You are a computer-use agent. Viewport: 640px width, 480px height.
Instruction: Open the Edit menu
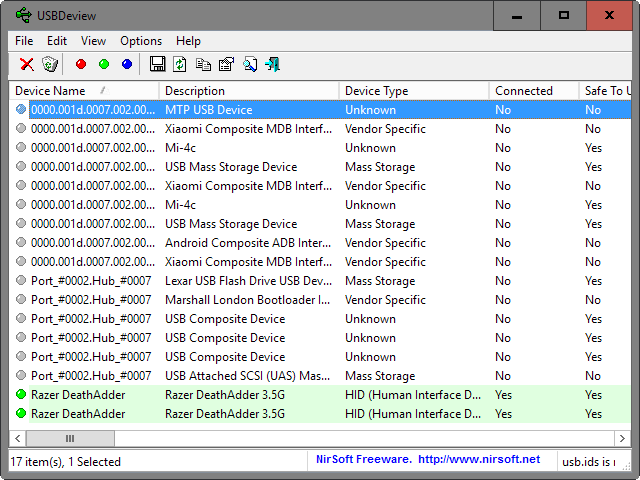pyautogui.click(x=57, y=41)
